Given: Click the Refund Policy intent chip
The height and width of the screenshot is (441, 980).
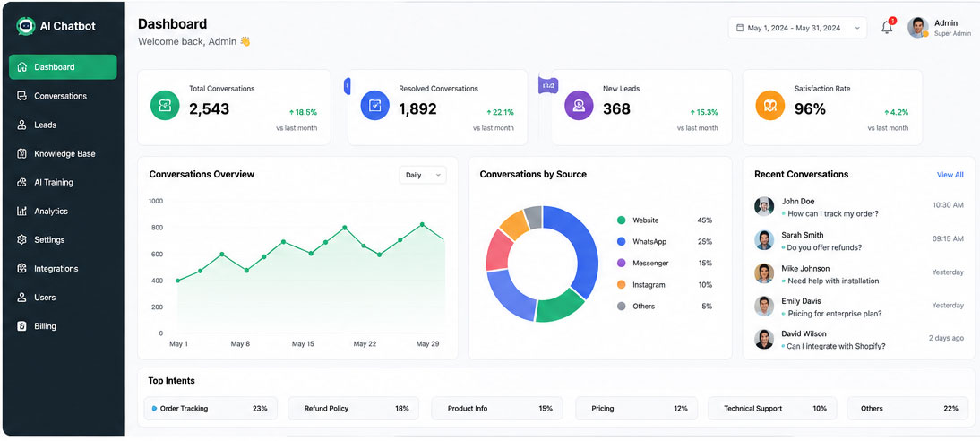Looking at the screenshot, I should click(x=353, y=409).
